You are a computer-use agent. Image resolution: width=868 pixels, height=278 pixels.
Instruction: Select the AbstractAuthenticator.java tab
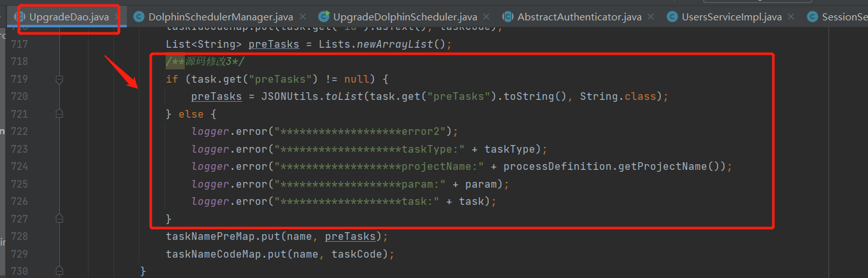pos(579,17)
